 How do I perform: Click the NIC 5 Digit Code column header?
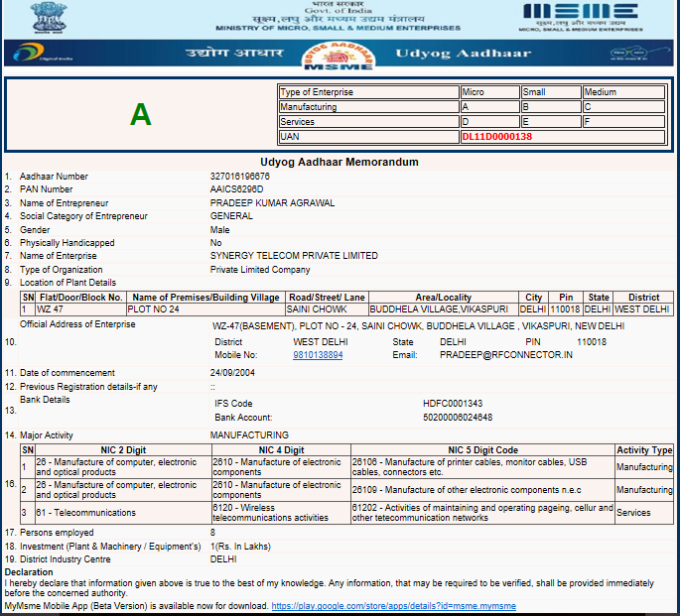pos(482,450)
